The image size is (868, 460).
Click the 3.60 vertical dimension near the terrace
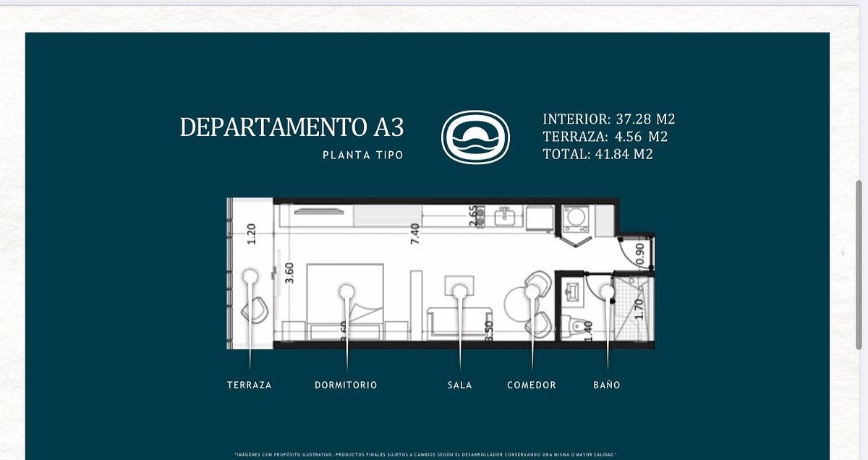289,272
